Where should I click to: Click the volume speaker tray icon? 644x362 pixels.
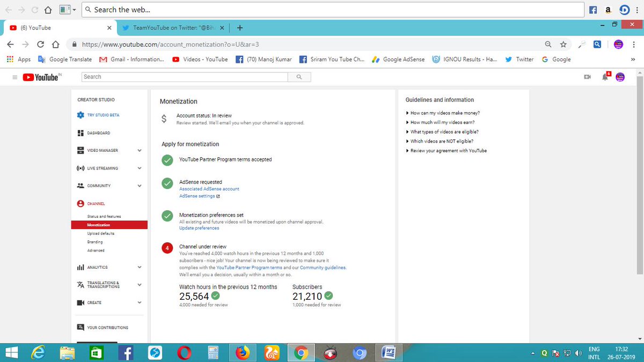pos(579,353)
